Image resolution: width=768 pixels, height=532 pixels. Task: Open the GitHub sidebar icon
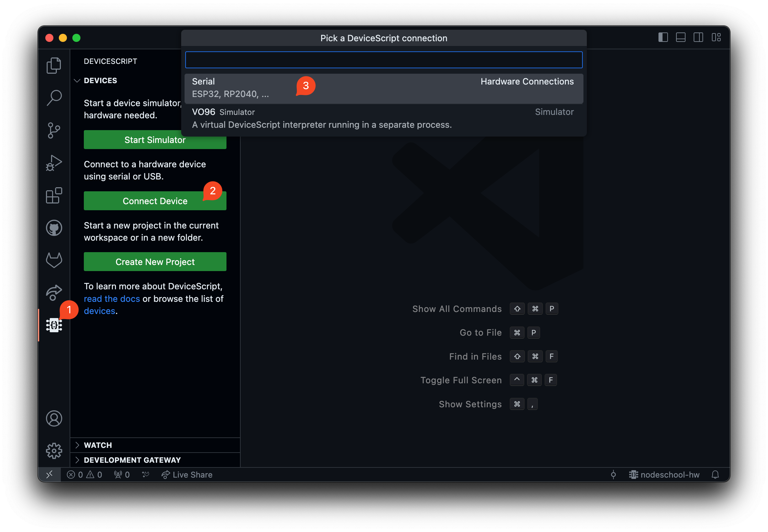coord(54,228)
